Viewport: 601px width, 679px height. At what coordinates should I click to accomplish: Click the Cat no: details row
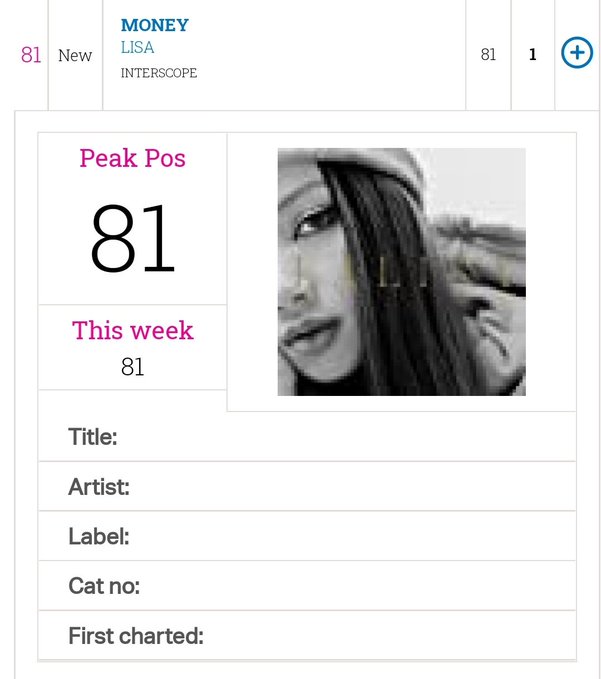click(x=307, y=586)
